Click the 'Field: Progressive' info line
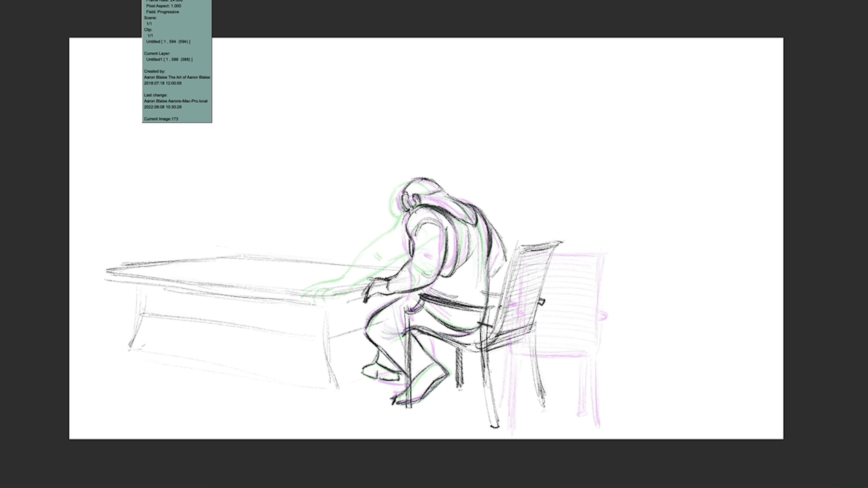 (x=163, y=12)
